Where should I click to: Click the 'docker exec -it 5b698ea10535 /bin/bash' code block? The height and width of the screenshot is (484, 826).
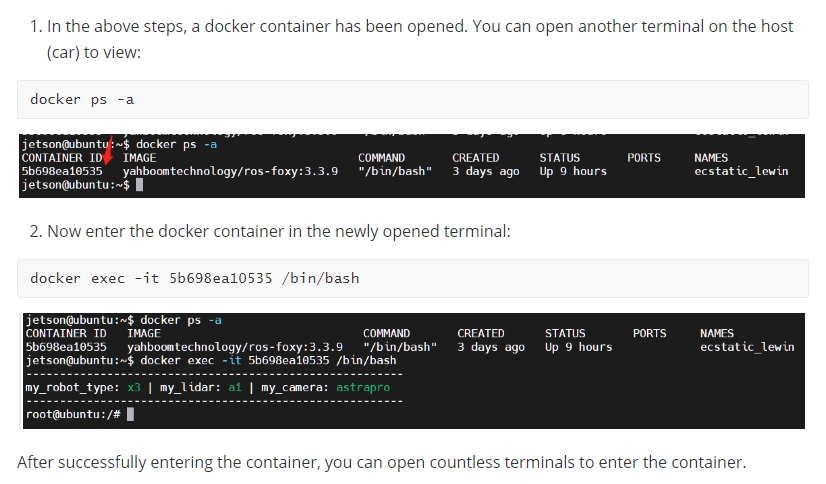pos(412,278)
